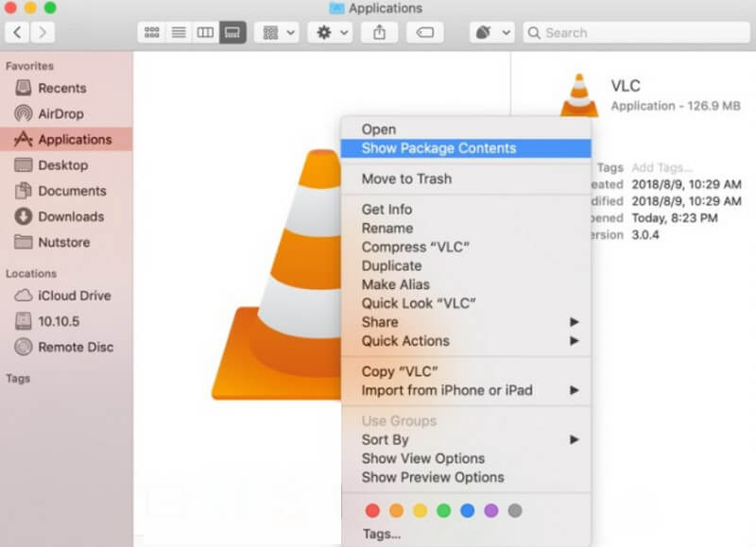Screen dimensions: 756x547
Task: Switch to column view in toolbar
Action: (x=204, y=32)
